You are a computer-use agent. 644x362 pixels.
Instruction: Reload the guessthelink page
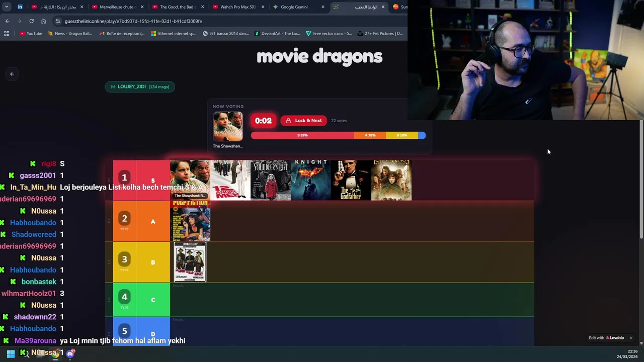tap(31, 21)
